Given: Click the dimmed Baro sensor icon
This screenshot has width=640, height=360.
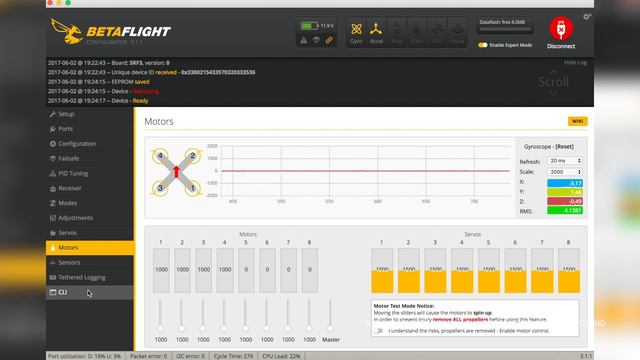Looking at the screenshot, I should [417, 32].
